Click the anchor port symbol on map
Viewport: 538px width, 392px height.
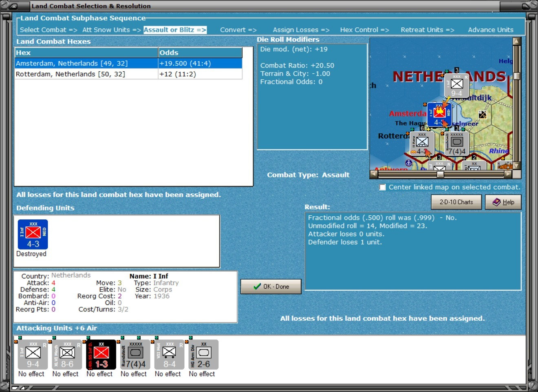pos(409,163)
